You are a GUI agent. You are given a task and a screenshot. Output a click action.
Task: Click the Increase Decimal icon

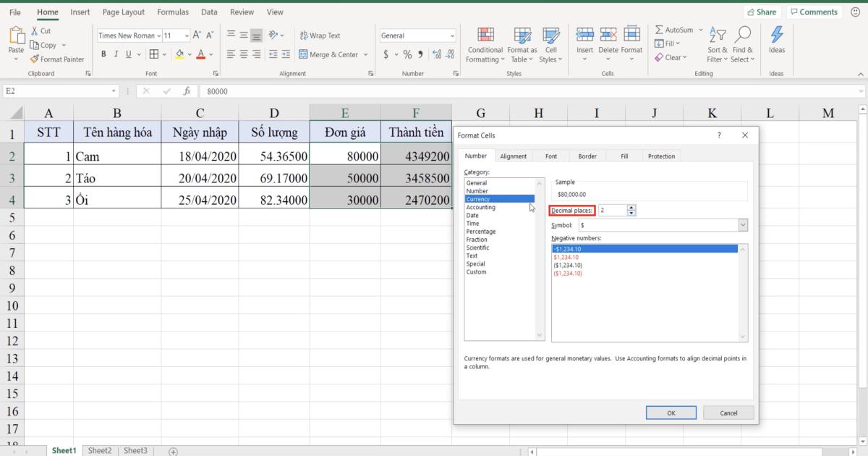coord(438,54)
